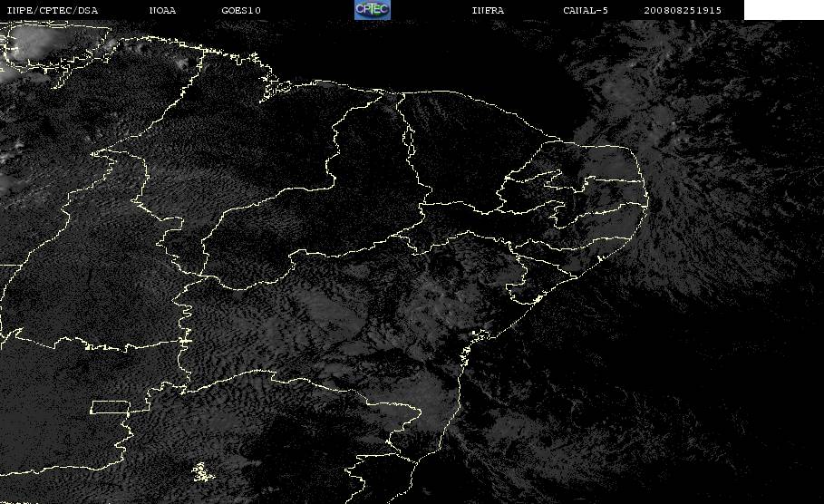Select the GOES10 satellite label
This screenshot has width=824, height=504.
[241, 10]
